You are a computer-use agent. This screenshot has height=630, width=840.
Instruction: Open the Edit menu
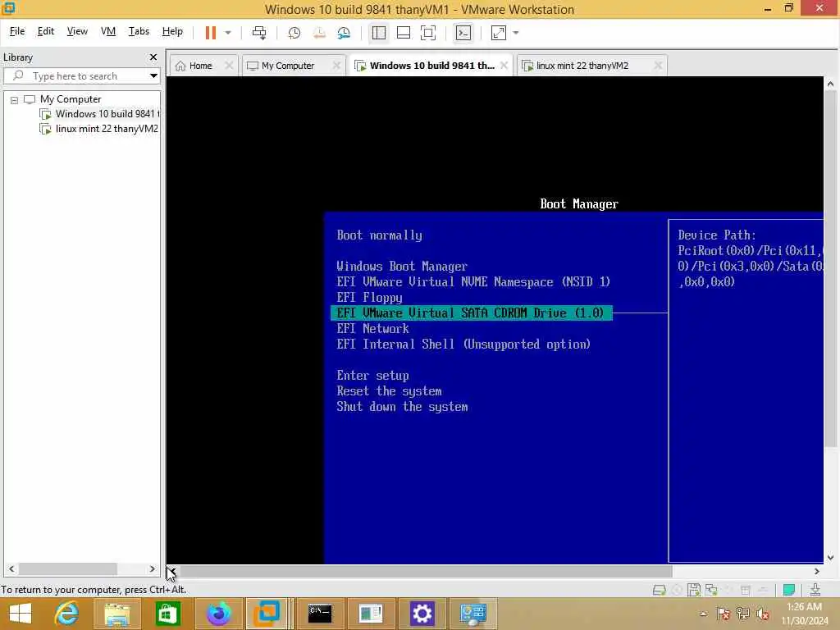click(46, 31)
